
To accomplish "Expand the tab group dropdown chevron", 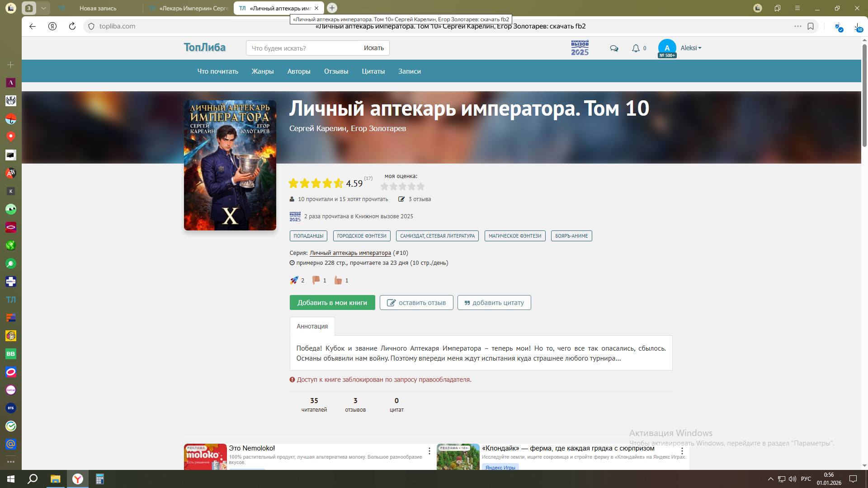I will pyautogui.click(x=43, y=8).
